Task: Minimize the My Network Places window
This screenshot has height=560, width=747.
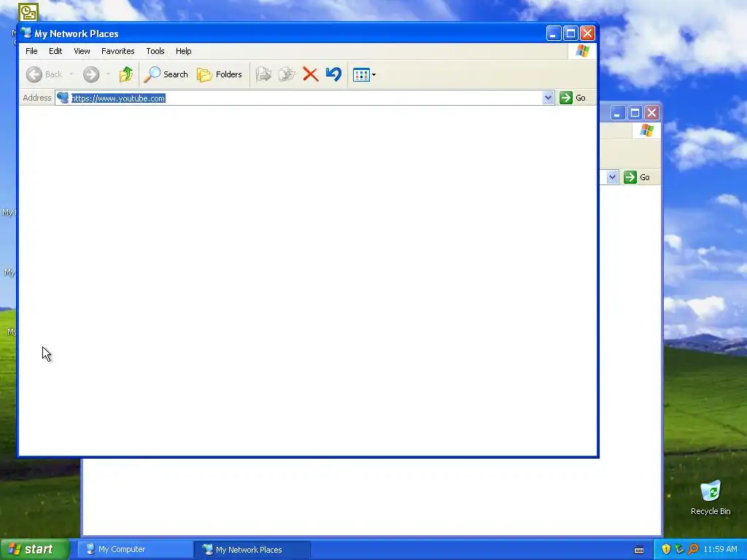Action: coord(553,34)
